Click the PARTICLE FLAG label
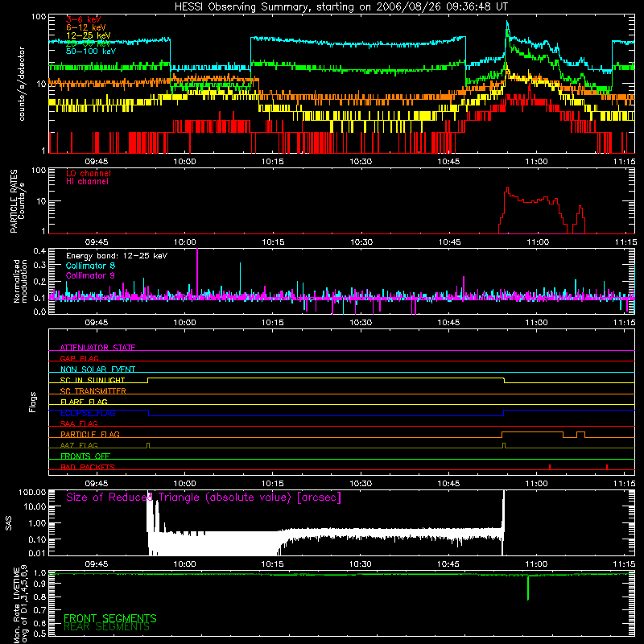 point(90,434)
